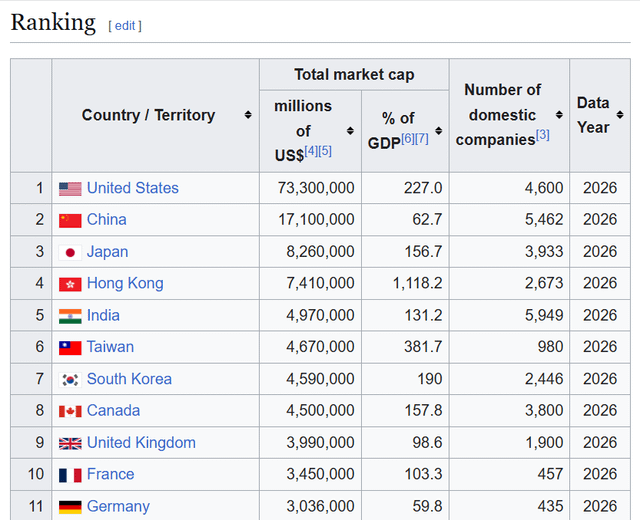Click the Ranking section heading
This screenshot has width=640, height=520.
[x=53, y=22]
